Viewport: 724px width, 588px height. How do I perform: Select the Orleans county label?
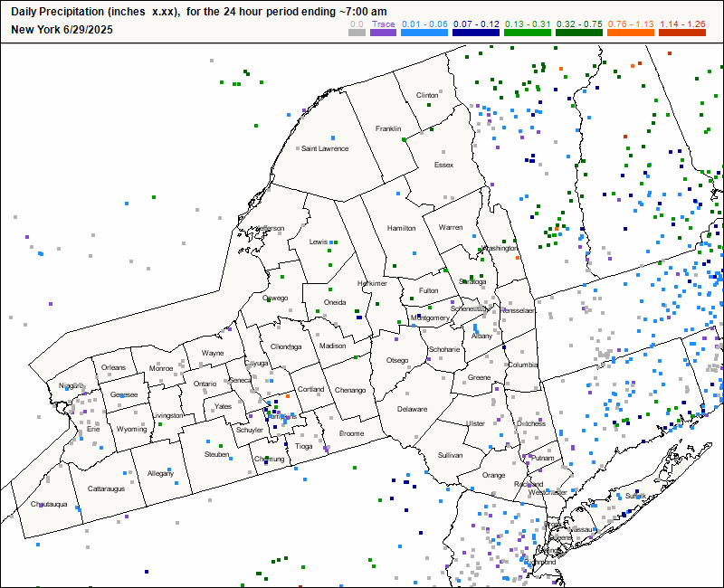click(114, 367)
